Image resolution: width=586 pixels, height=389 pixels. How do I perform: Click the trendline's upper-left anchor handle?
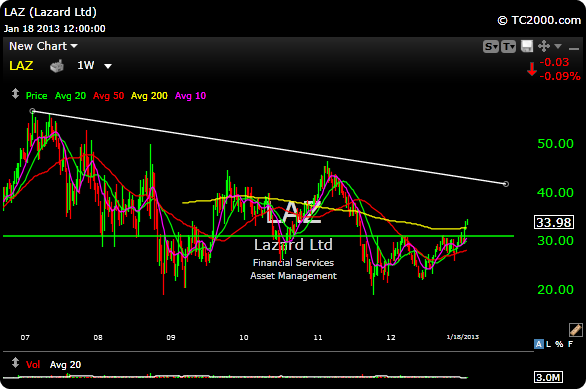tap(33, 111)
